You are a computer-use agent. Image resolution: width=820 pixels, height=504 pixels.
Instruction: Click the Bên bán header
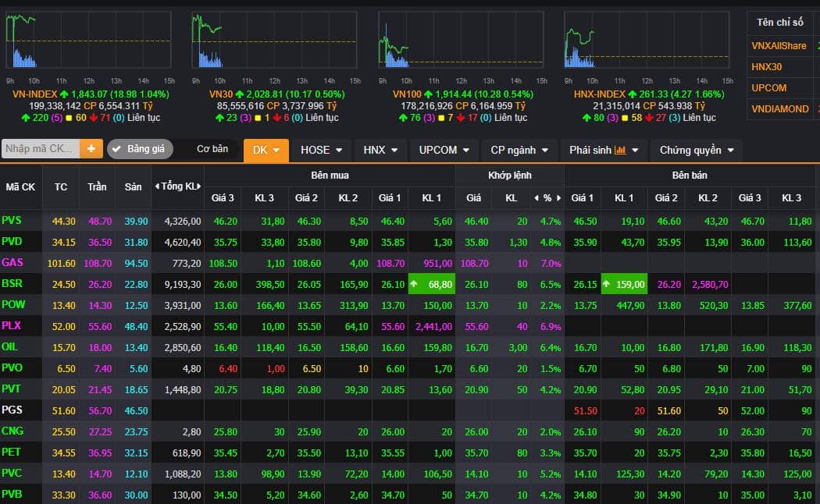click(x=690, y=176)
